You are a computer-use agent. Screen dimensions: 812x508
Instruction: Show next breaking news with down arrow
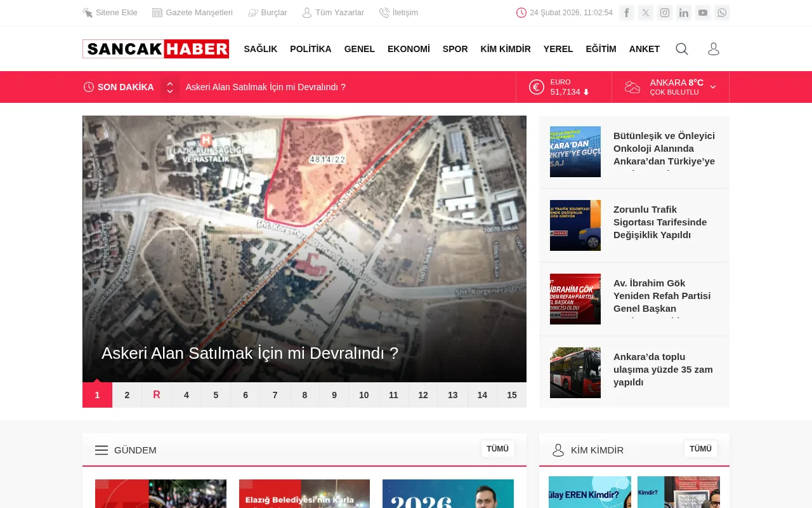(x=170, y=91)
